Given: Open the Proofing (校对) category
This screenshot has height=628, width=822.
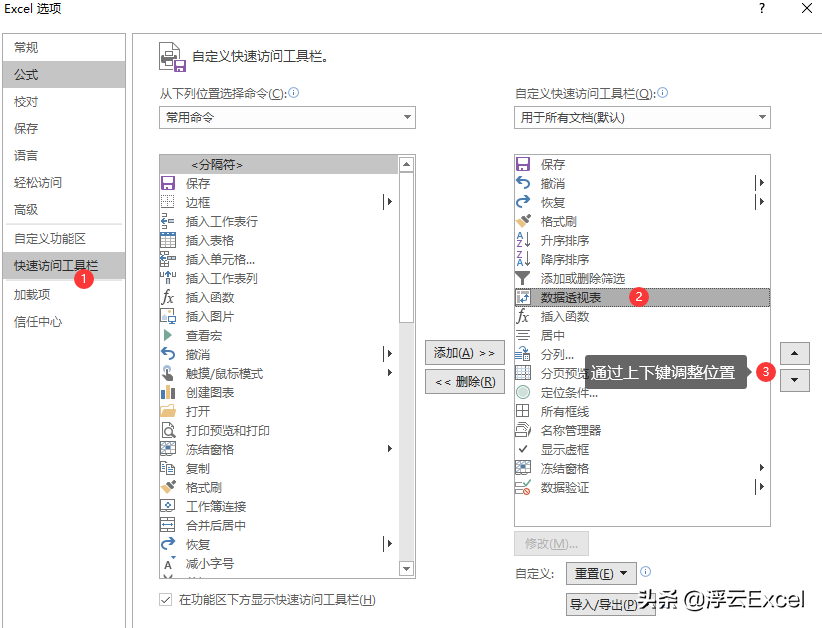Looking at the screenshot, I should pyautogui.click(x=64, y=102).
